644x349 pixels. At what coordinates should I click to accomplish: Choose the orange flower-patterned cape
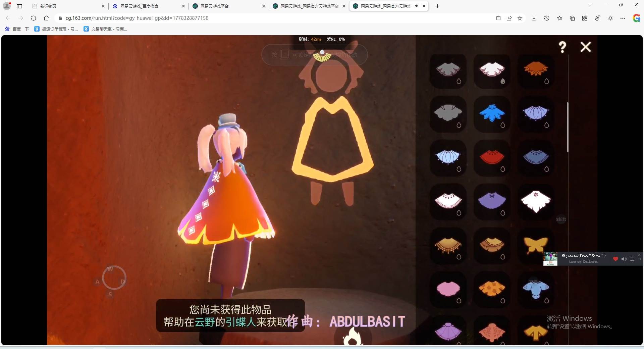[492, 290]
